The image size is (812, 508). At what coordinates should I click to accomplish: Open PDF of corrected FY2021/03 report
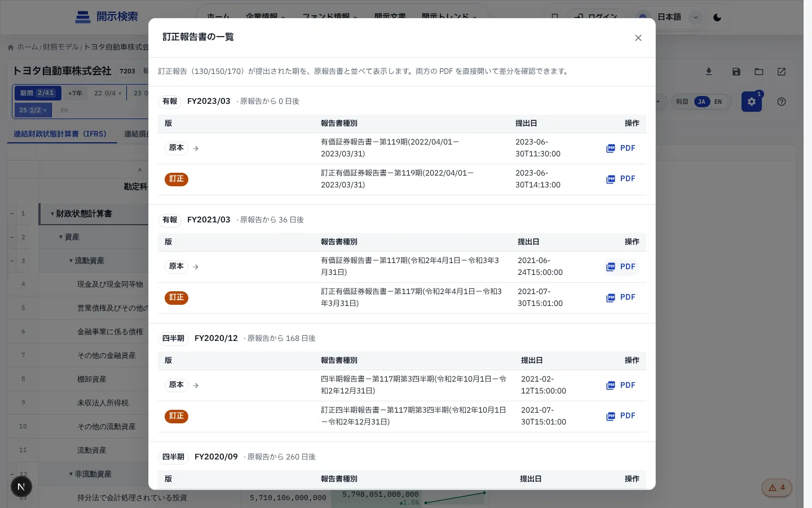621,297
